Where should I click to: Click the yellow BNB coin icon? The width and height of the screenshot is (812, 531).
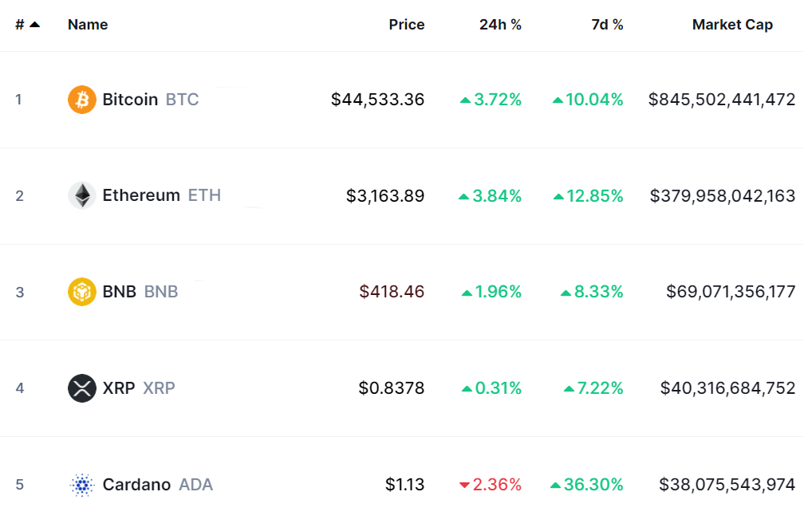pos(82,292)
